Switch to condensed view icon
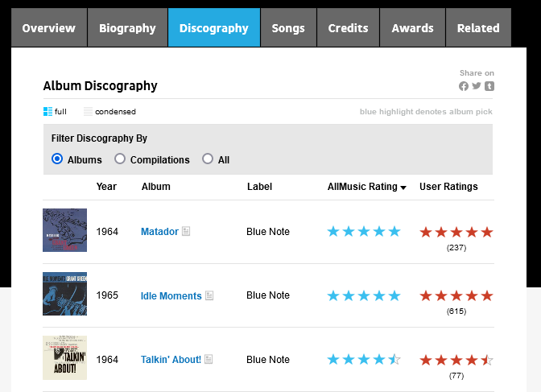 point(89,111)
